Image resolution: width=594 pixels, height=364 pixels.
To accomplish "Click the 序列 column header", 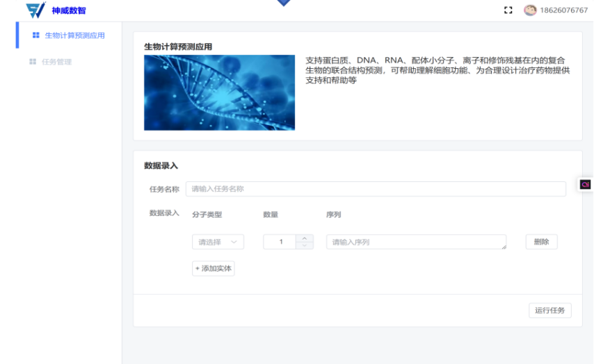I will [333, 215].
